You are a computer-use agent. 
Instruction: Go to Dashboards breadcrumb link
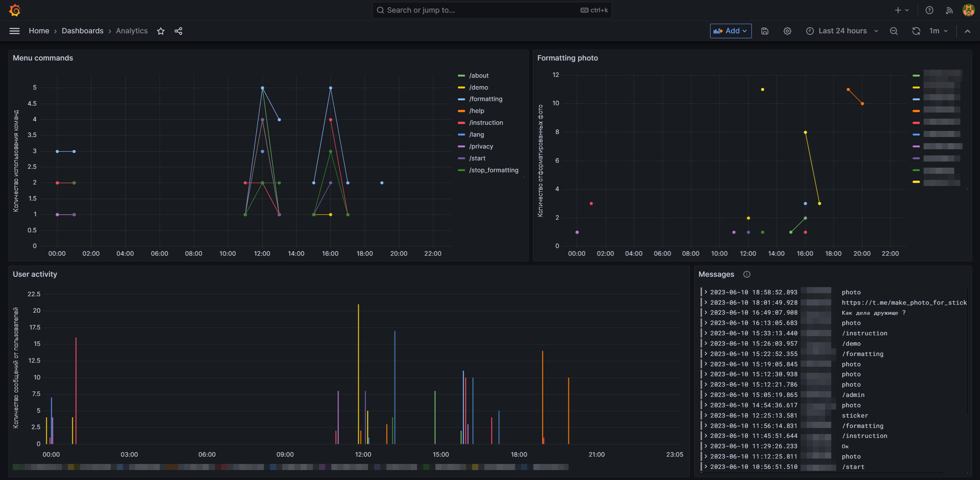point(82,31)
